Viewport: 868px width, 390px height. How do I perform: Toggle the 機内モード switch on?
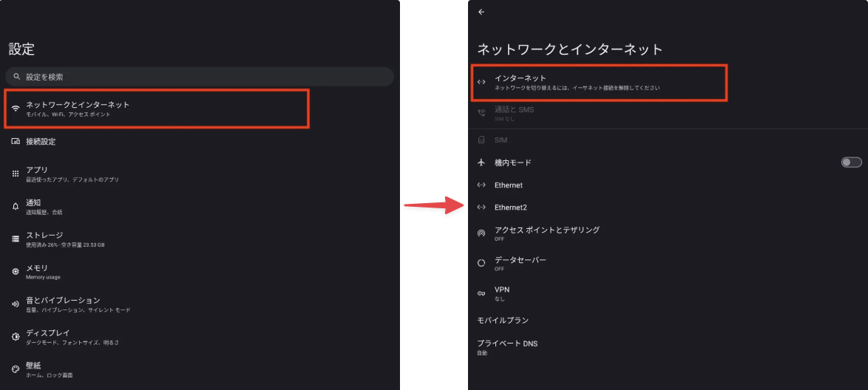pyautogui.click(x=851, y=162)
